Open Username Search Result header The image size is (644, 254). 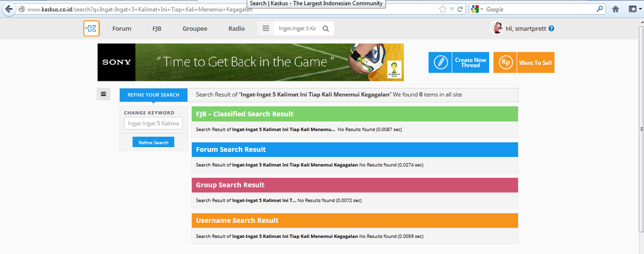point(355,220)
